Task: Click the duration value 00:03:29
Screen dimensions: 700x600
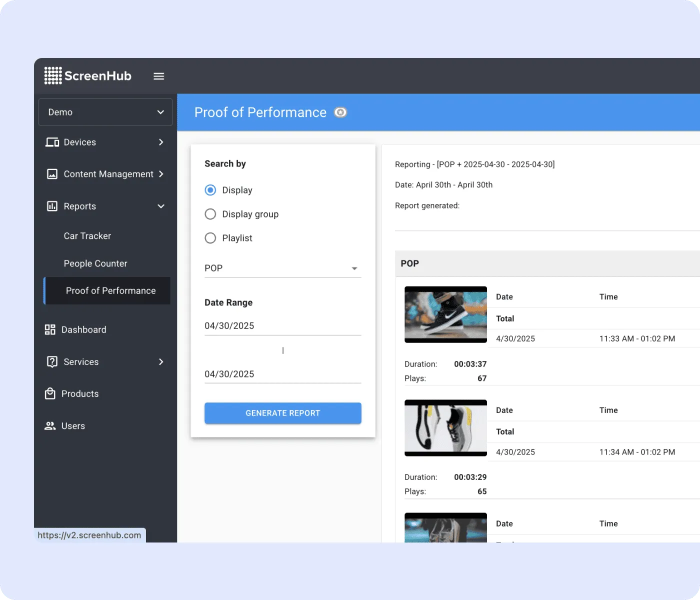Action: [470, 477]
